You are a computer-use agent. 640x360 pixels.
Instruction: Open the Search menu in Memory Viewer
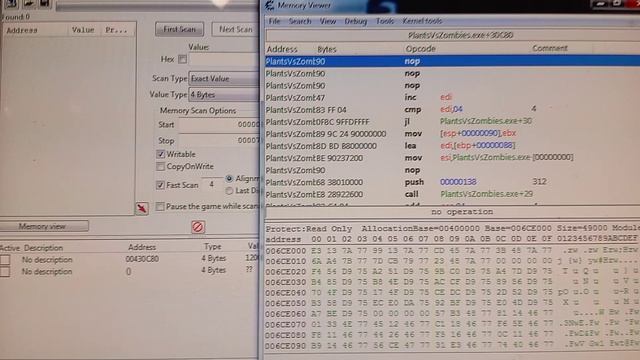[300, 21]
